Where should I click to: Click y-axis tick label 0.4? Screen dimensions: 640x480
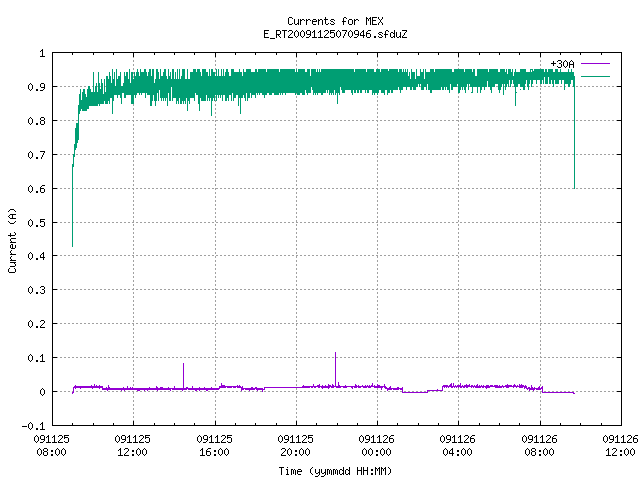click(36, 256)
